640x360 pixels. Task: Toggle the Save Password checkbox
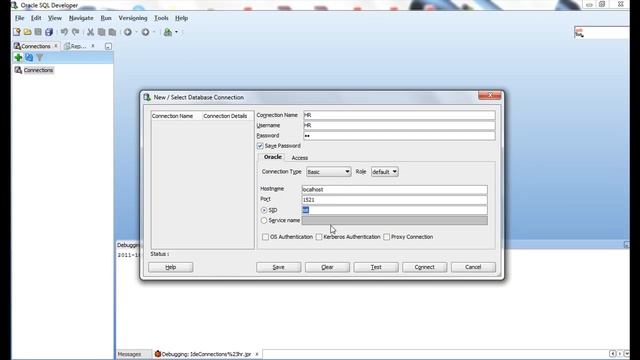260,146
